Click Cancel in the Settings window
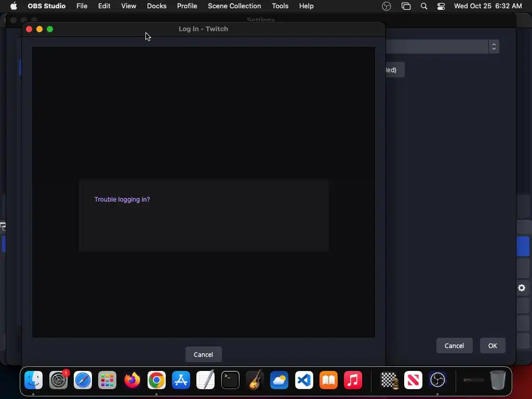 pos(454,345)
